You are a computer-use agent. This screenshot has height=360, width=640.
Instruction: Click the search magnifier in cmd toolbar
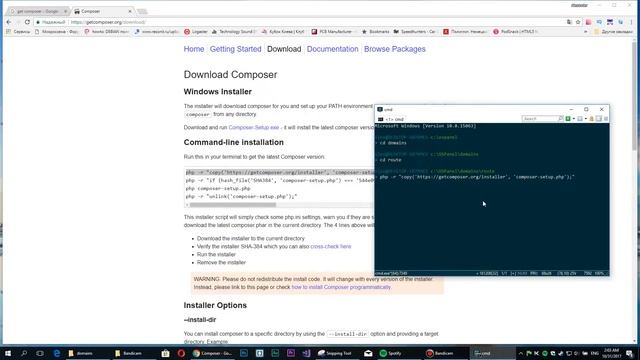click(560, 119)
